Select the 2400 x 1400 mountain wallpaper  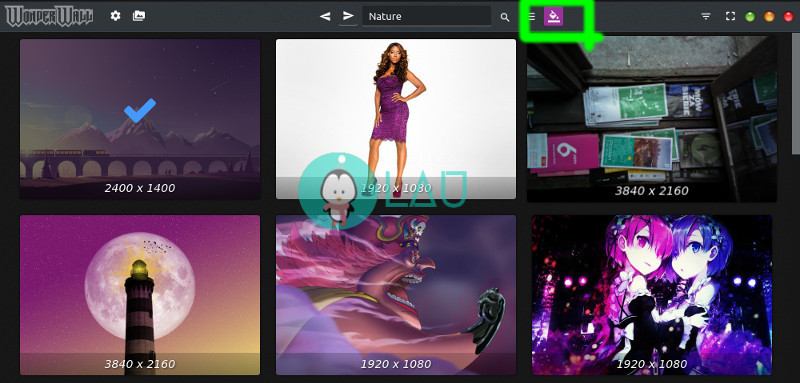140,119
